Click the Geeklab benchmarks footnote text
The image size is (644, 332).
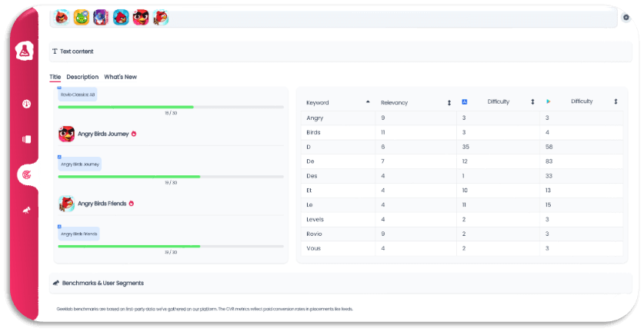coord(205,309)
